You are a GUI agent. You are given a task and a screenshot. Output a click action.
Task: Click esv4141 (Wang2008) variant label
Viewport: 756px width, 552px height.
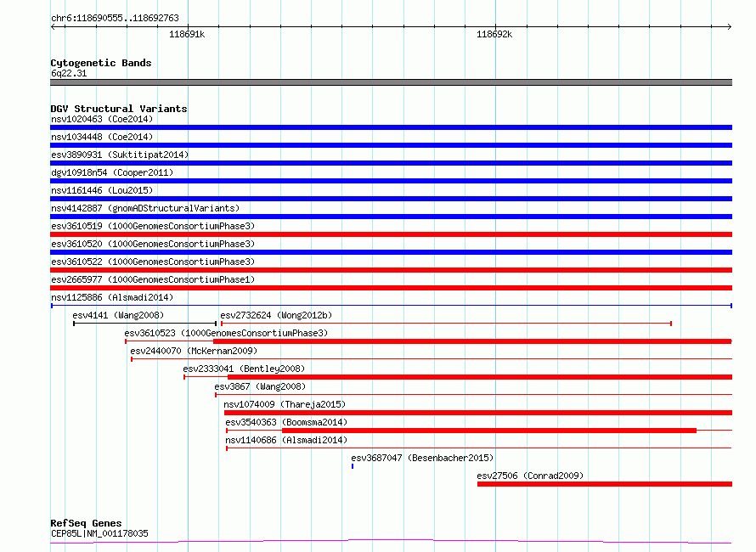coord(118,315)
